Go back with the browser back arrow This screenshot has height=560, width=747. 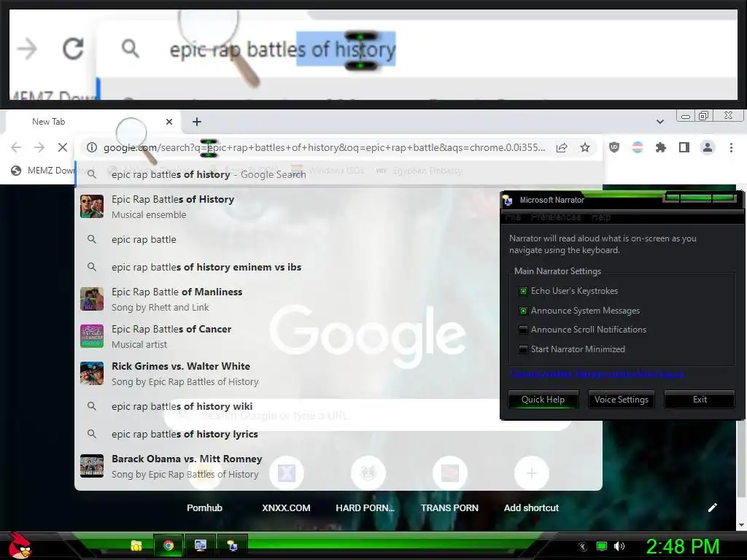pyautogui.click(x=16, y=147)
